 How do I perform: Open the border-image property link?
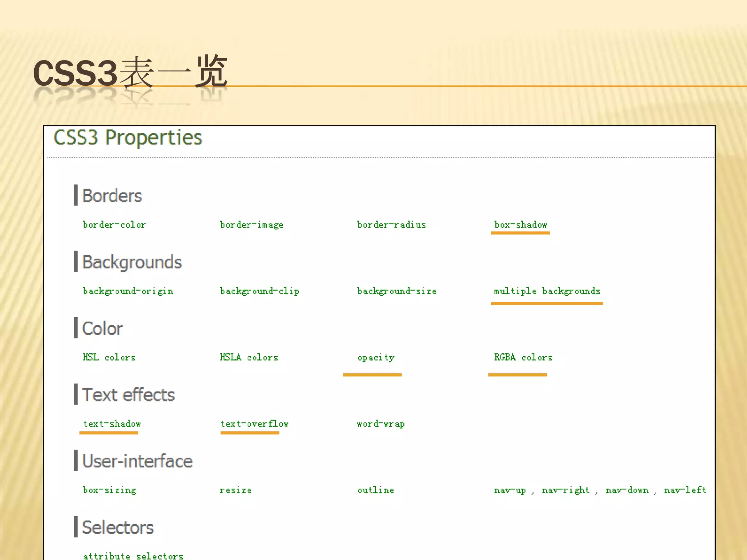pos(252,225)
